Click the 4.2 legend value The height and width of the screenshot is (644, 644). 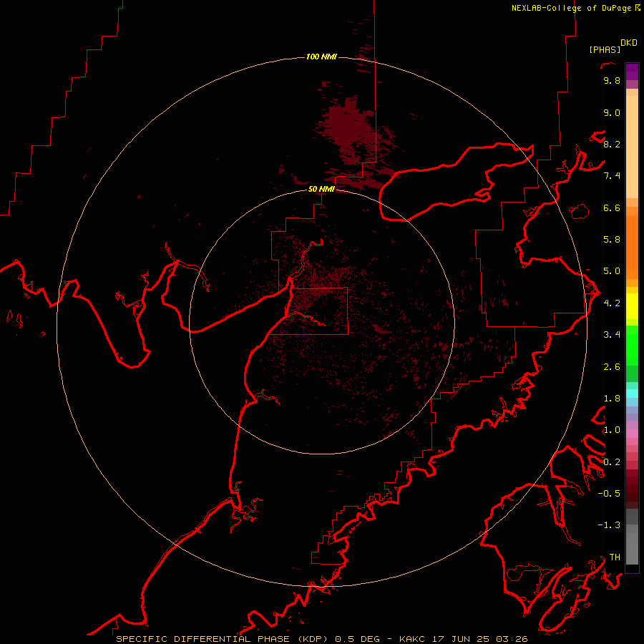[612, 303]
